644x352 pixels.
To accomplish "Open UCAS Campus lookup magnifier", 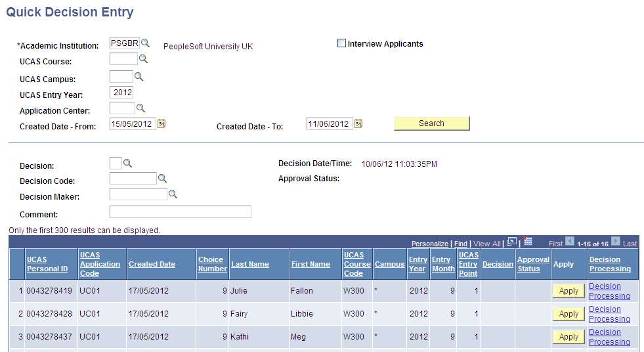I will tap(139, 76).
